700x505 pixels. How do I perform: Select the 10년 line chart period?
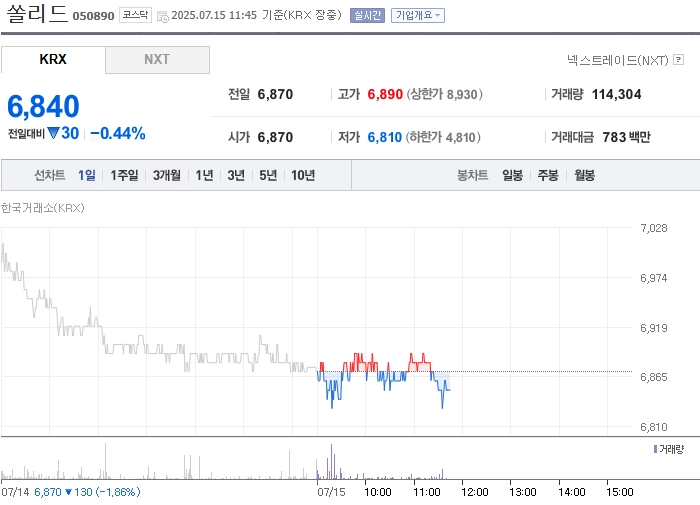pyautogui.click(x=303, y=175)
